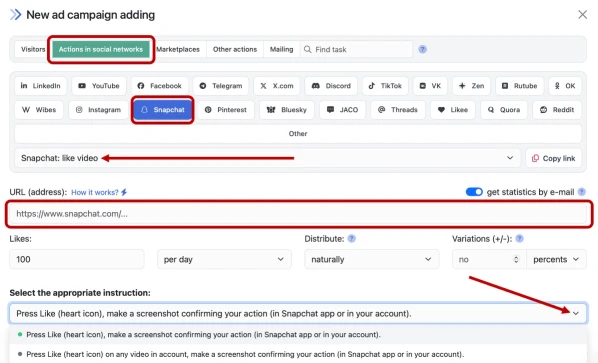Select the Threads network button
The width and height of the screenshot is (598, 363).
[x=398, y=110]
